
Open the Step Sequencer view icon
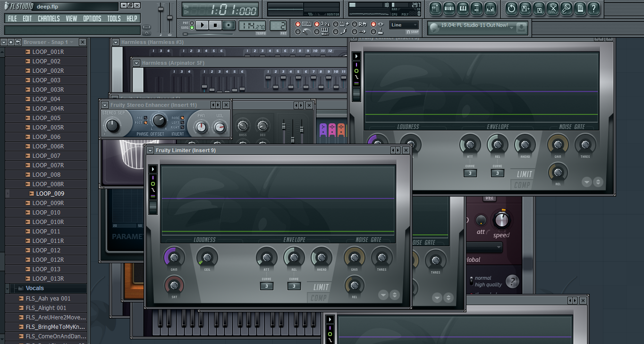449,8
